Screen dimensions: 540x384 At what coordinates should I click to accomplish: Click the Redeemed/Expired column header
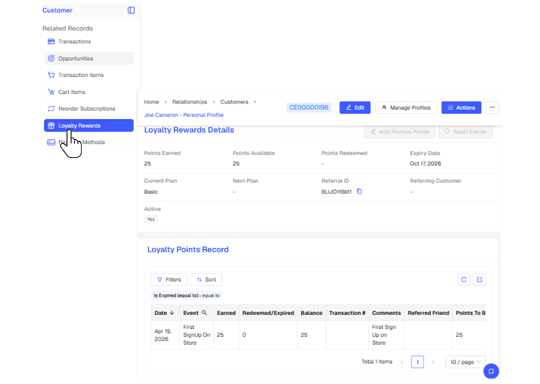tap(268, 313)
